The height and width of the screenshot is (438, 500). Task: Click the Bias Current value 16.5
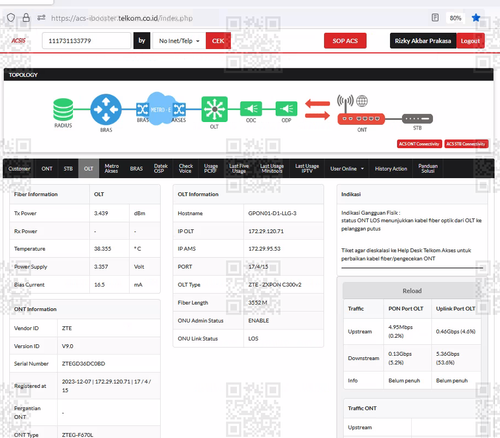99,285
